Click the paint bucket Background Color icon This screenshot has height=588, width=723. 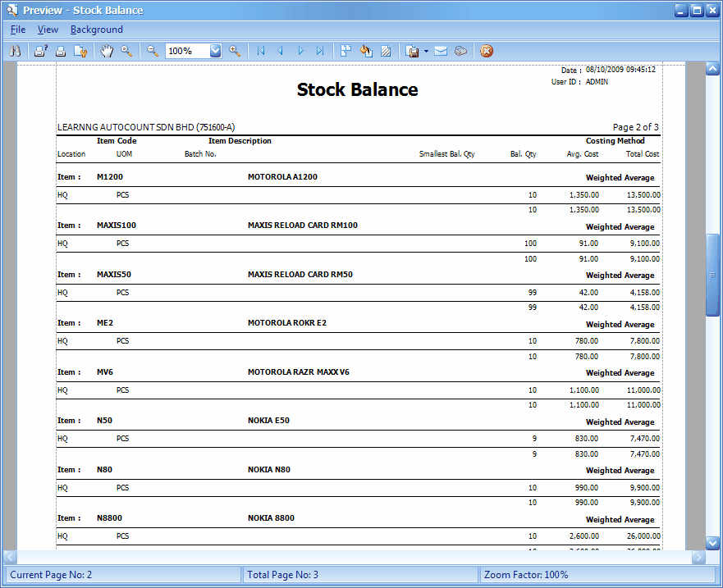pyautogui.click(x=366, y=51)
